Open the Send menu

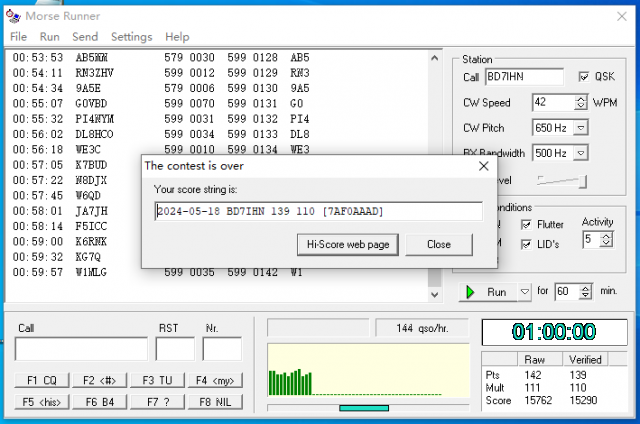[x=85, y=37]
